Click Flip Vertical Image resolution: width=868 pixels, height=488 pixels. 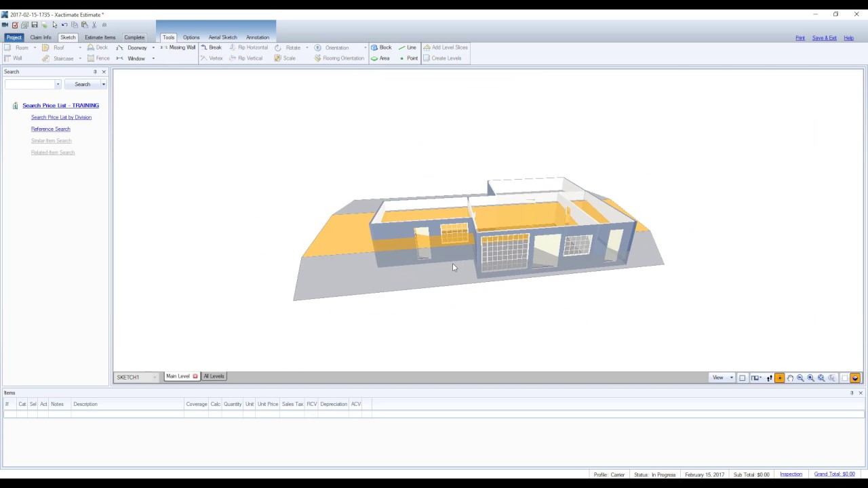pyautogui.click(x=245, y=58)
